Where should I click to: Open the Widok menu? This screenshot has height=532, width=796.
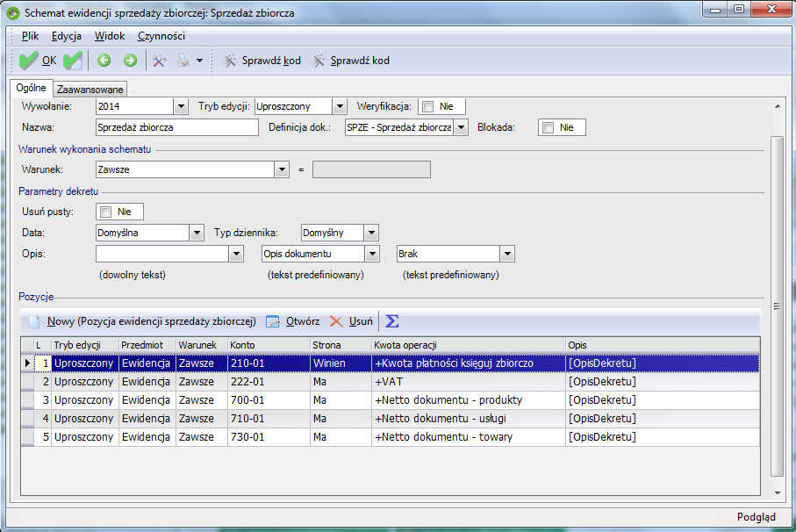tap(110, 36)
